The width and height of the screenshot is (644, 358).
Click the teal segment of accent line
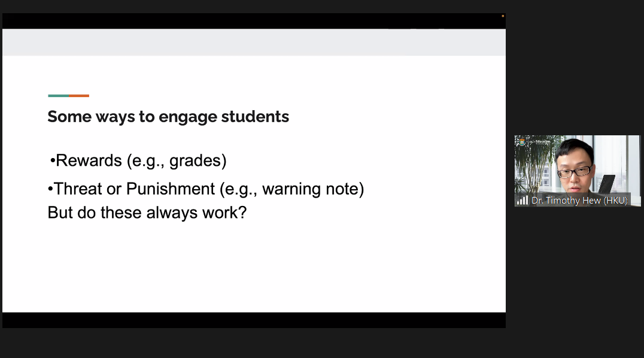[58, 96]
